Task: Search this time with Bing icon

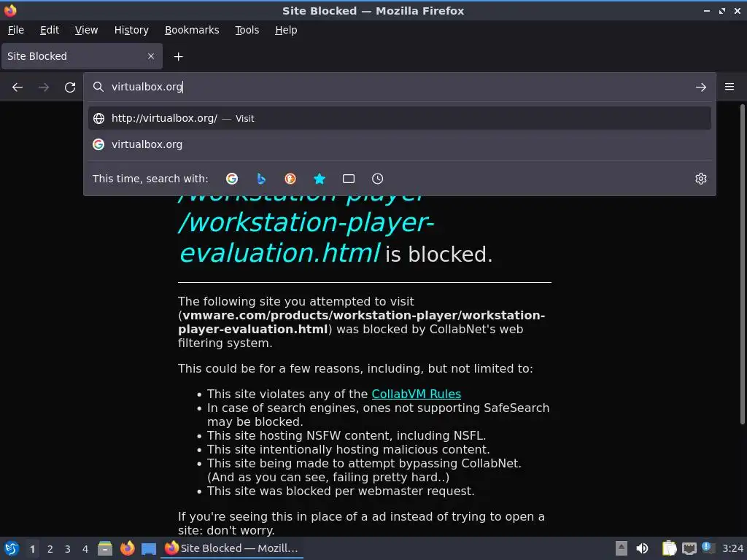Action: coord(261,179)
